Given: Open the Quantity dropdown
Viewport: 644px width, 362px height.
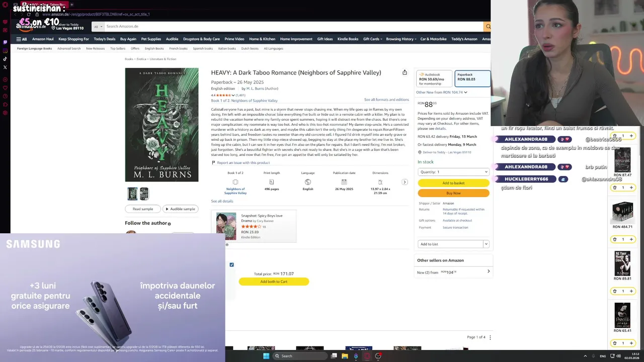Looking at the screenshot, I should coord(453,172).
